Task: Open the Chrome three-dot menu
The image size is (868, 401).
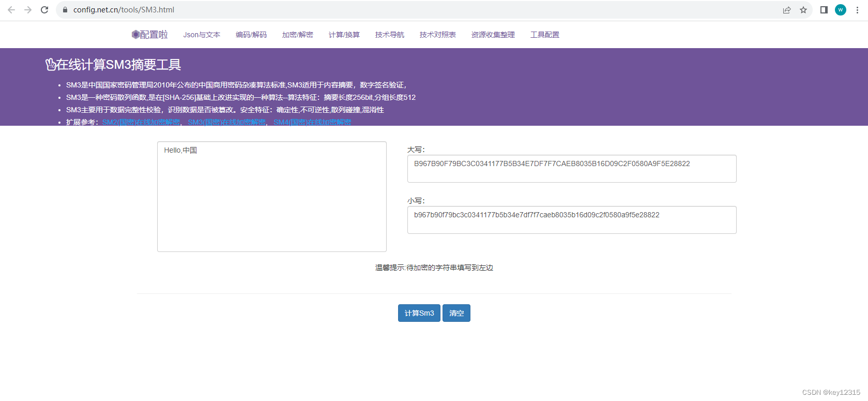Action: [x=857, y=10]
